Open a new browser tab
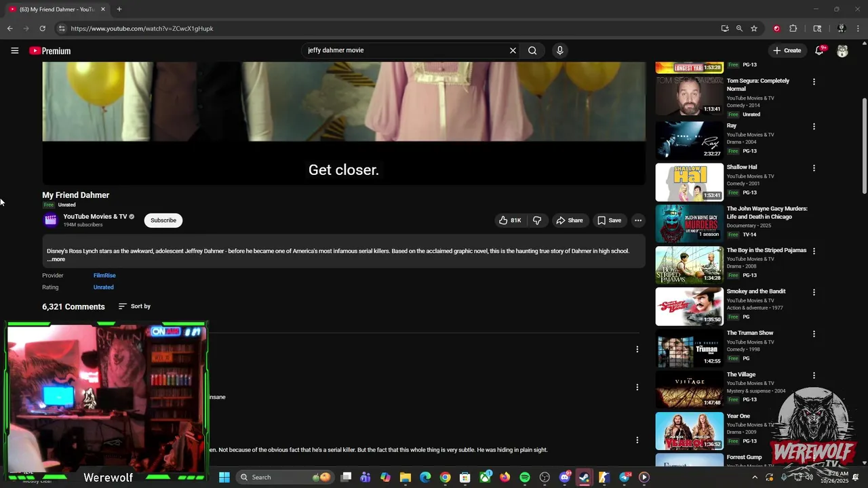Image resolution: width=868 pixels, height=488 pixels. [119, 9]
